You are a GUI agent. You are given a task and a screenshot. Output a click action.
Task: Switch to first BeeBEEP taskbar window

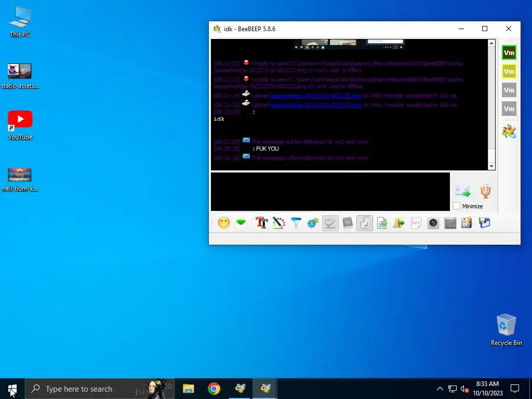click(240, 389)
